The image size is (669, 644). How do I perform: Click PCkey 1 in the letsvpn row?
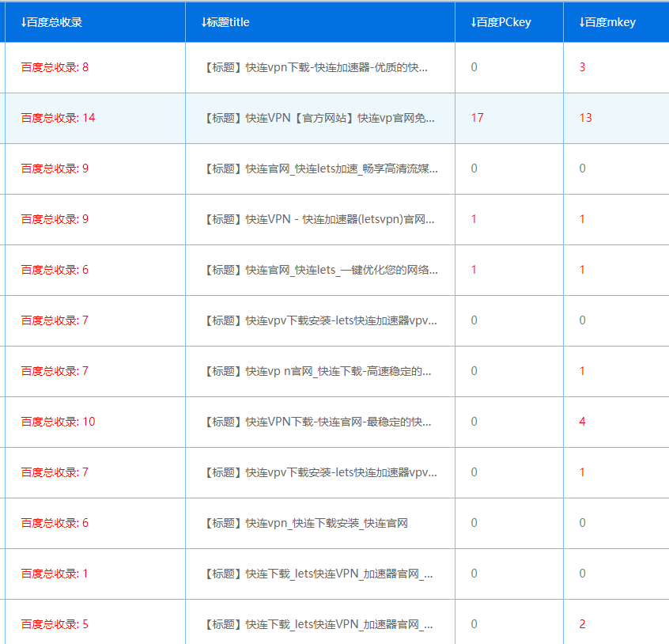[474, 219]
